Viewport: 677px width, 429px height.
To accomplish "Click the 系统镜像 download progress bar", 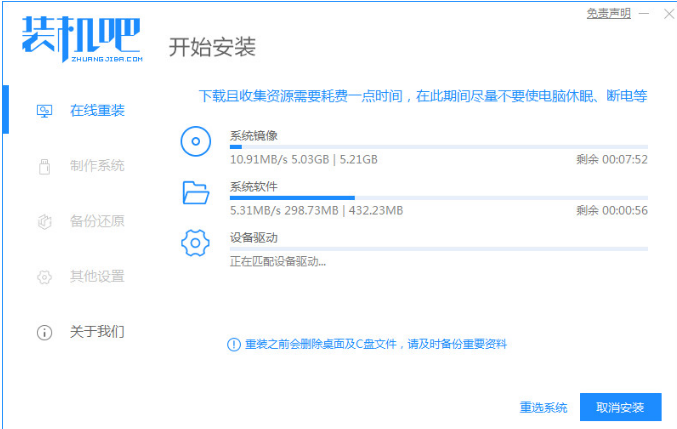I will [x=438, y=146].
